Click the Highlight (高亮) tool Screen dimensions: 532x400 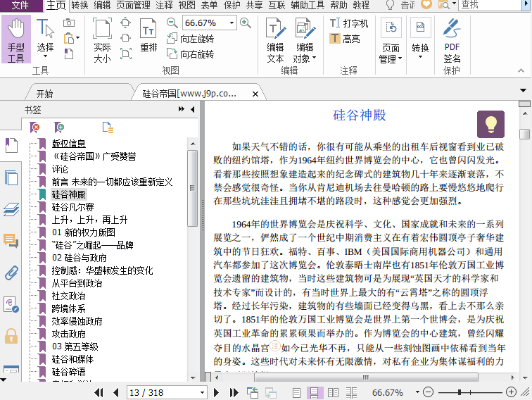pos(345,39)
